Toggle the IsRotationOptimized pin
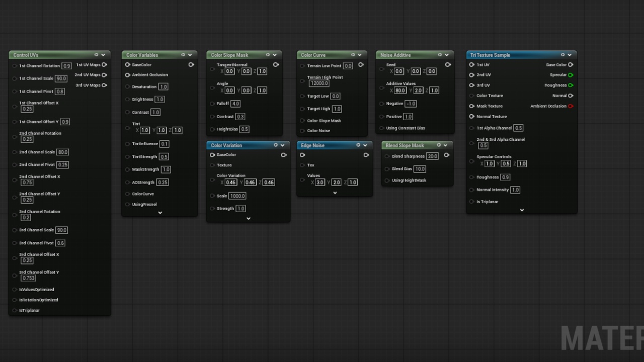 15,300
